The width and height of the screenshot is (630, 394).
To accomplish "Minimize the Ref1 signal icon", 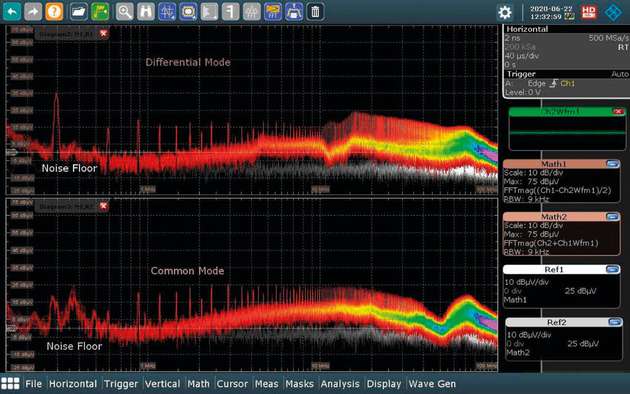I will coord(613,269).
